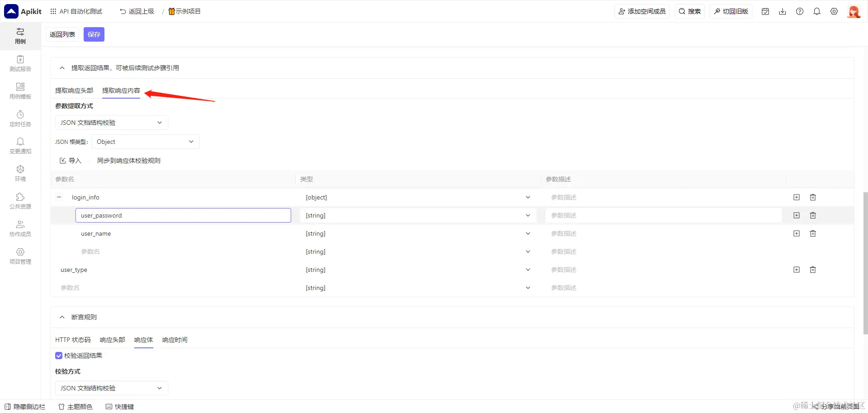Delete the user_password parameter row

click(x=813, y=215)
